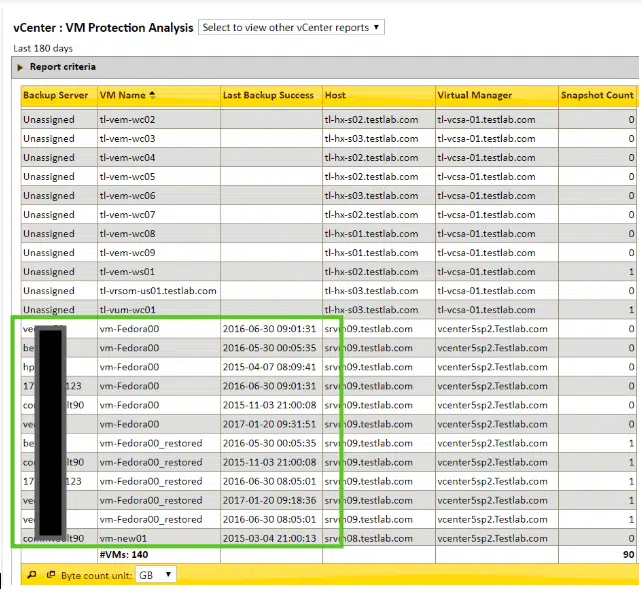Image resolution: width=641 pixels, height=592 pixels.
Task: Open the Byte count unit GB dropdown
Action: 155,575
